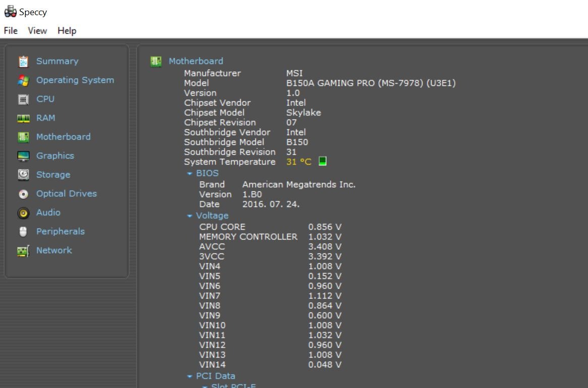Click the BIOS date 2016. 07. 24.
588x388 pixels.
point(271,204)
